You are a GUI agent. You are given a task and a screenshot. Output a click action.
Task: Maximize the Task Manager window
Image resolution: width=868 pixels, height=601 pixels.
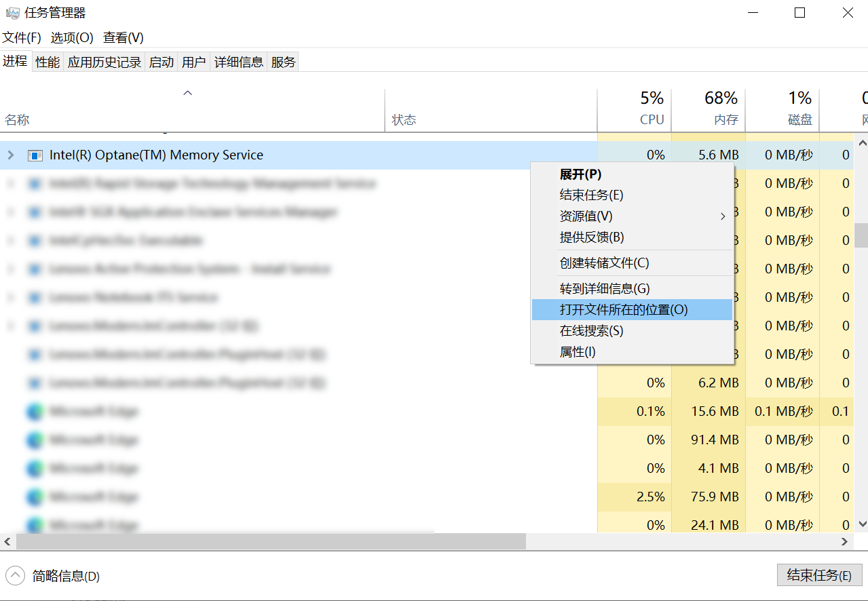point(800,13)
